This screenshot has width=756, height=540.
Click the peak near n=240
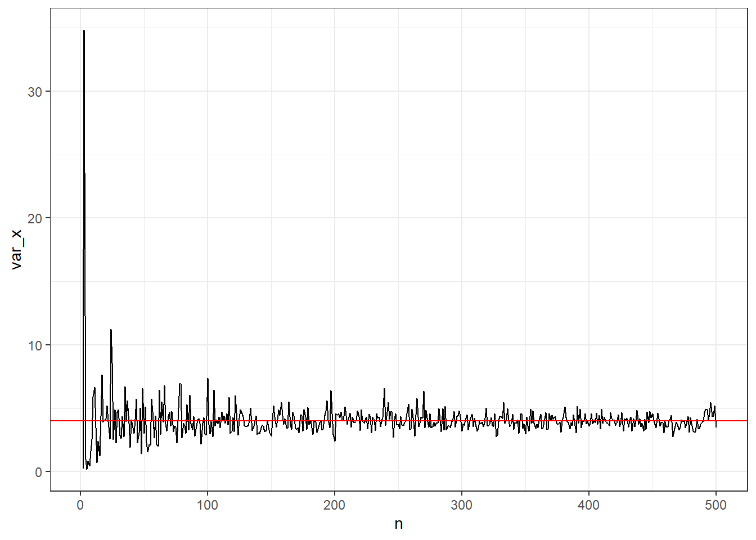pyautogui.click(x=384, y=389)
